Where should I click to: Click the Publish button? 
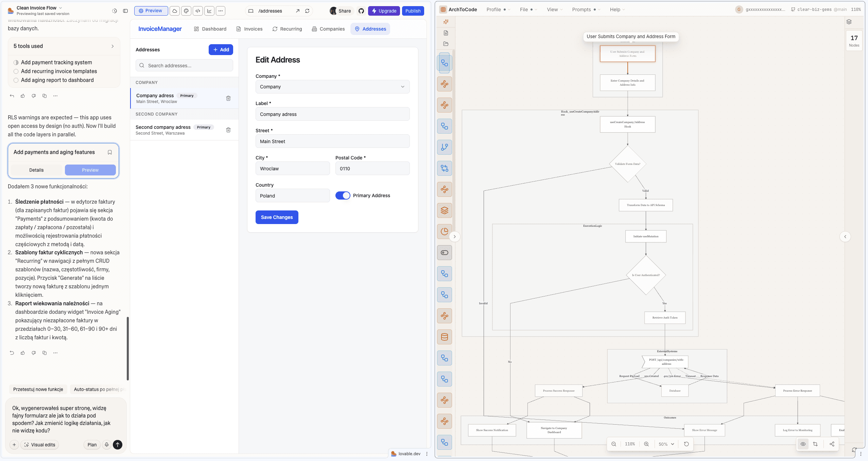[413, 11]
